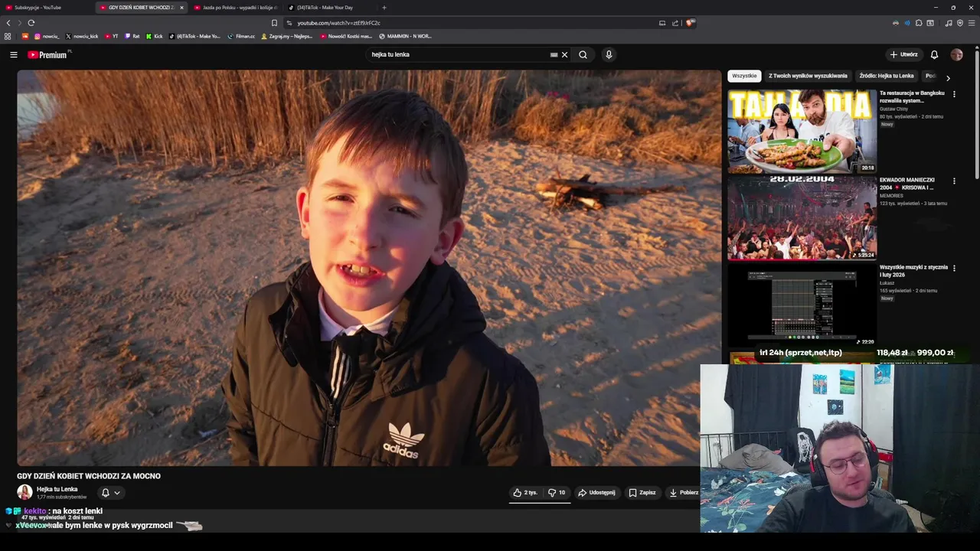Click the video title GDY DZIEŃ KOBIET WCHODZI ZA MOCNO
This screenshot has height=551, width=980.
89,476
